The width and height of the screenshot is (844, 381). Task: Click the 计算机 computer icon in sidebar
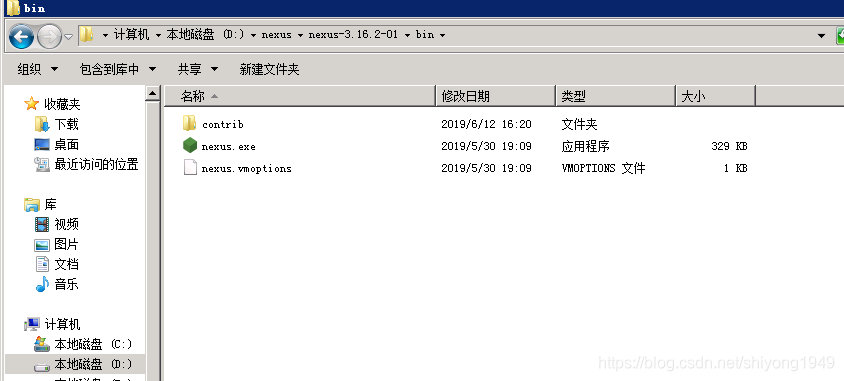(x=32, y=324)
